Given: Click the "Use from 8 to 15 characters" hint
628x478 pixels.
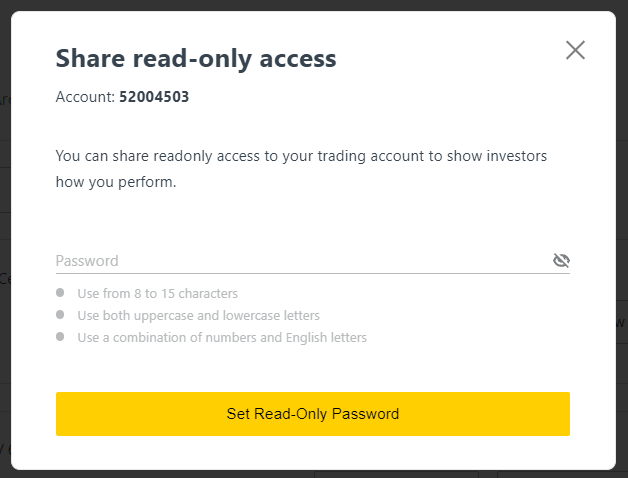Looking at the screenshot, I should (157, 294).
